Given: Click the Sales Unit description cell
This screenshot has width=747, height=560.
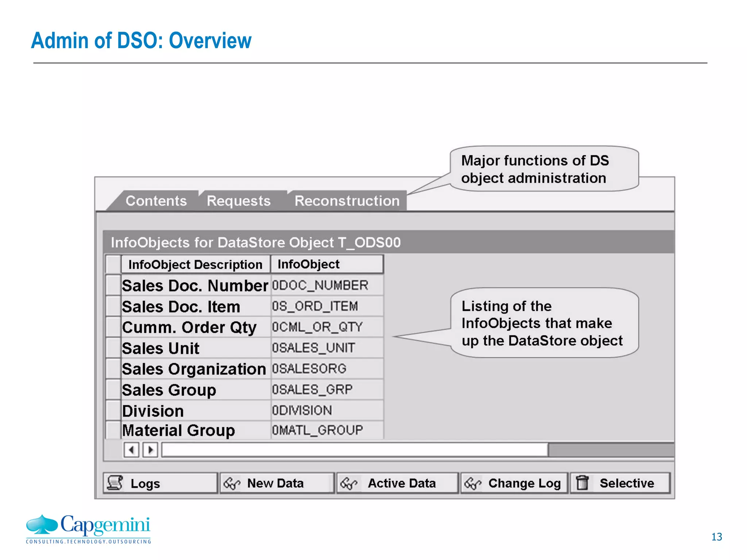Looking at the screenshot, I should [196, 348].
